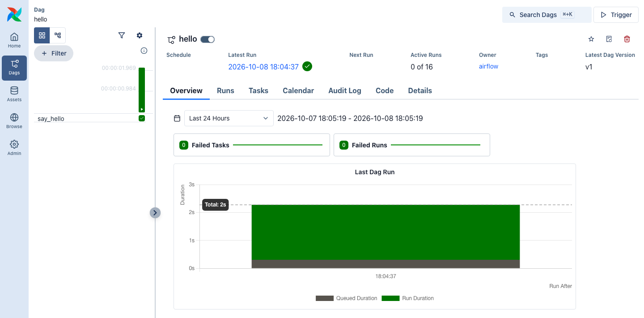
Task: Click the Search Dags field
Action: [x=547, y=15]
